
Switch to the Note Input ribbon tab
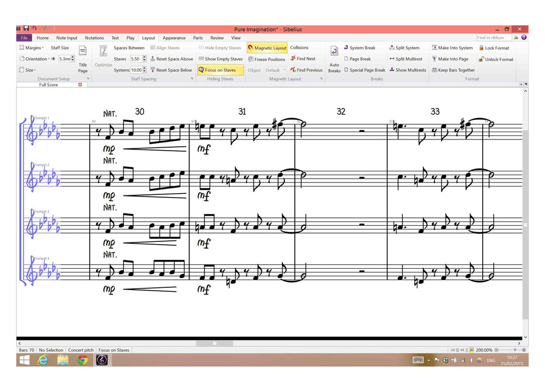tap(66, 38)
